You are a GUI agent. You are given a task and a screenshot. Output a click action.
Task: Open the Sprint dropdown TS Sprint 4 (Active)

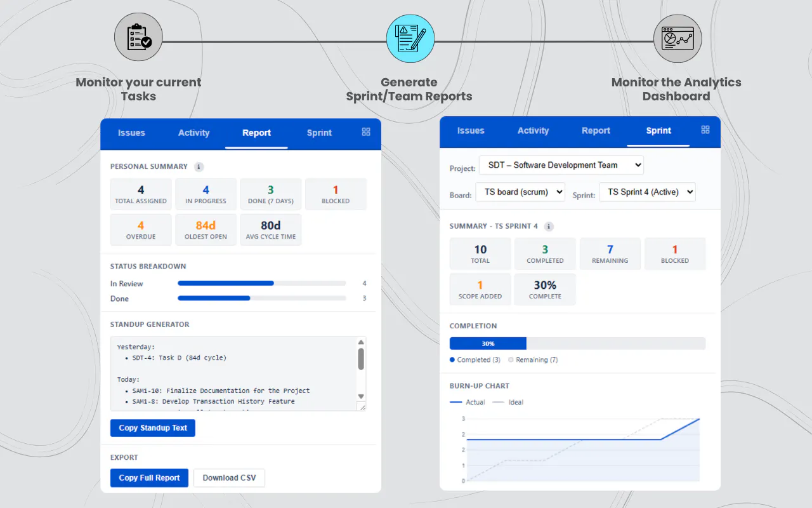pos(647,192)
